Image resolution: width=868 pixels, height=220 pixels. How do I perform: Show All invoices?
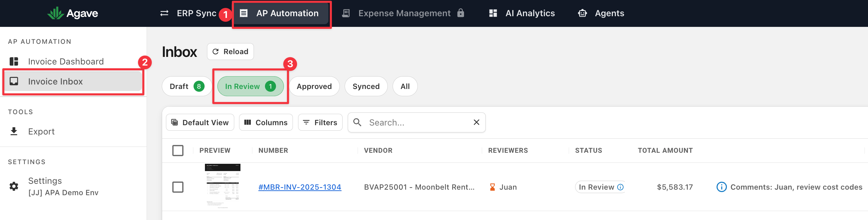click(405, 86)
